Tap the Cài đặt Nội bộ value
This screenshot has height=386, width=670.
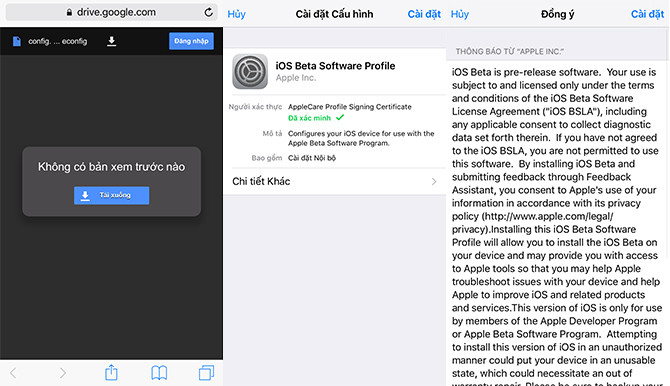[312, 158]
